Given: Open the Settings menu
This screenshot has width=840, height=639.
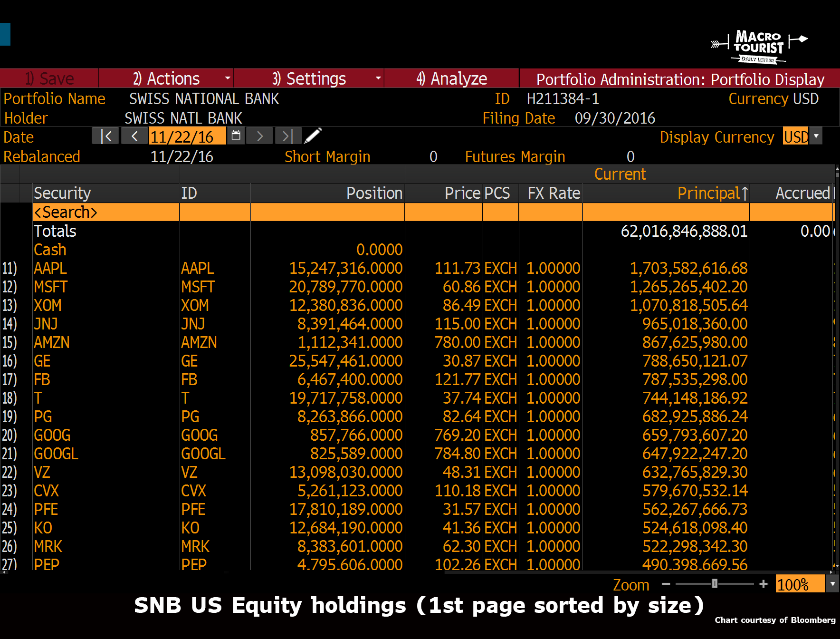Looking at the screenshot, I should [309, 78].
